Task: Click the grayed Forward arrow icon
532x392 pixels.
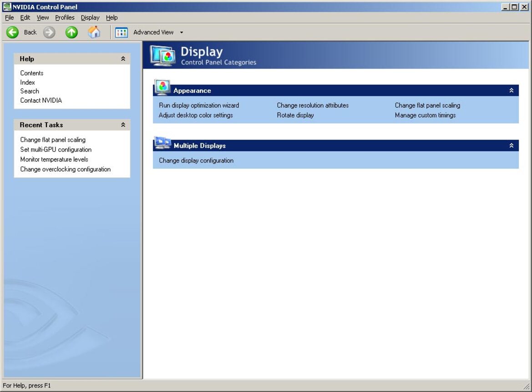Action: click(x=49, y=32)
